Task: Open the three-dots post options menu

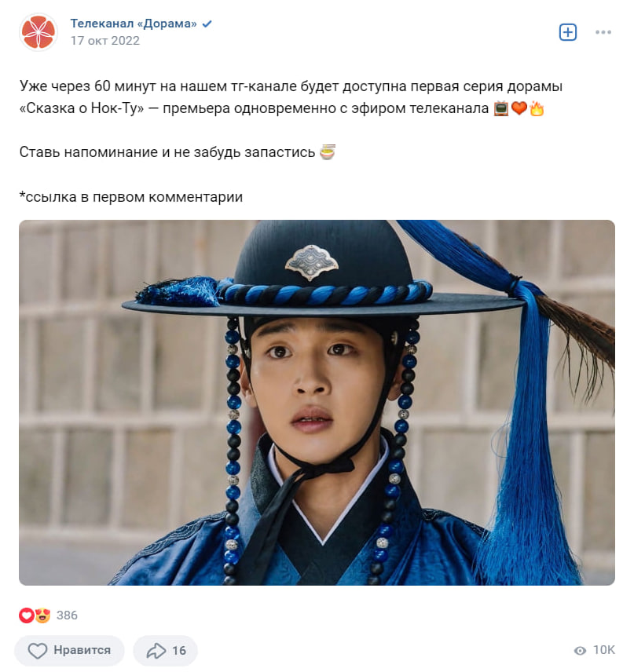Action: click(x=603, y=32)
